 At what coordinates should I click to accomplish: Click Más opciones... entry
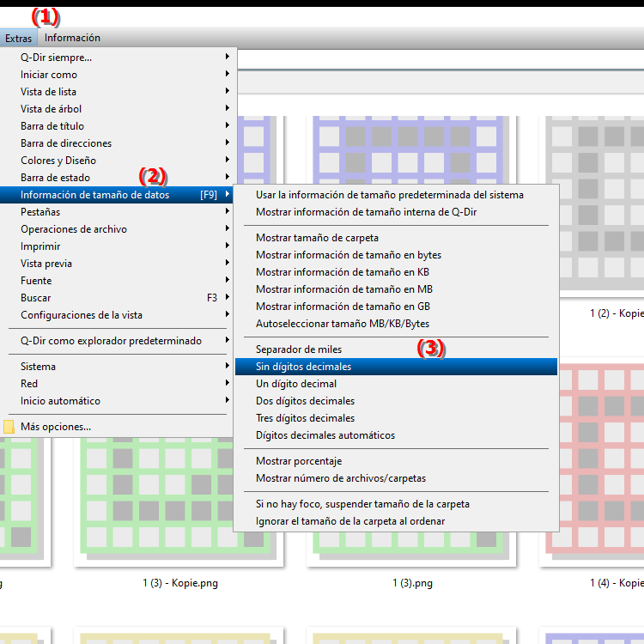[118, 427]
